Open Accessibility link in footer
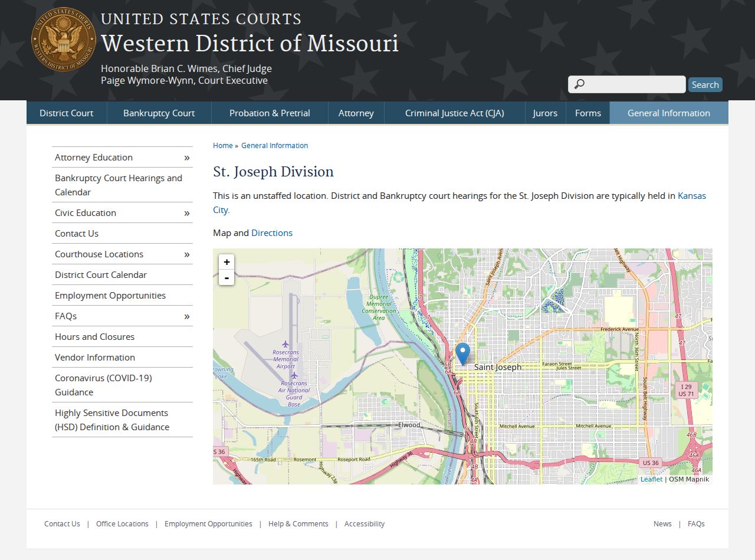Viewport: 755px width, 560px height. tap(365, 523)
